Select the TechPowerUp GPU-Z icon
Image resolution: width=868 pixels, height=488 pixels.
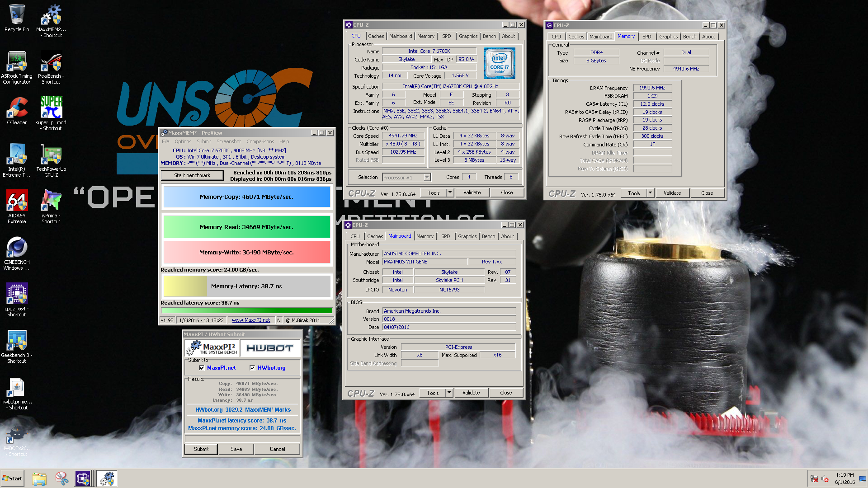pos(51,160)
